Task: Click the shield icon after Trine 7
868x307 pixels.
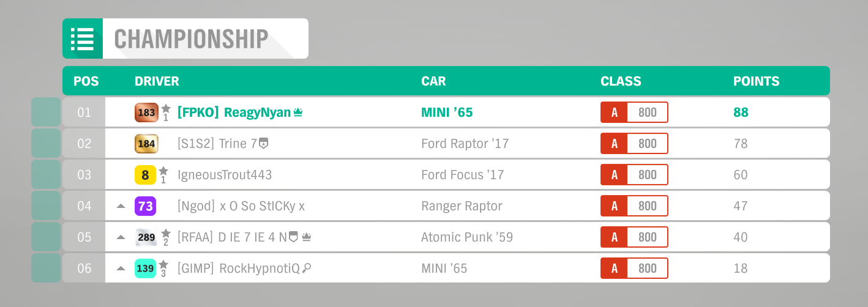Action: pos(264,144)
